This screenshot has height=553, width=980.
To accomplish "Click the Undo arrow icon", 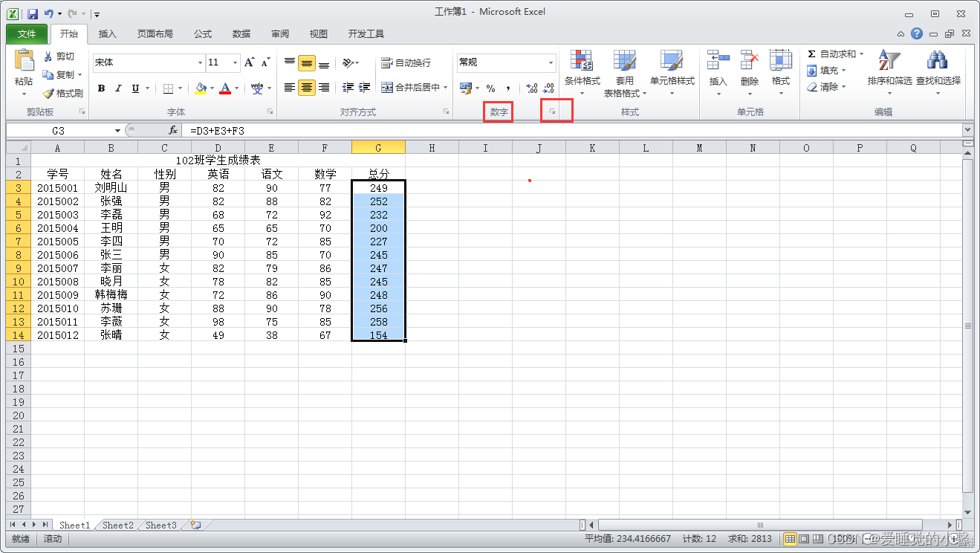I will pos(49,13).
